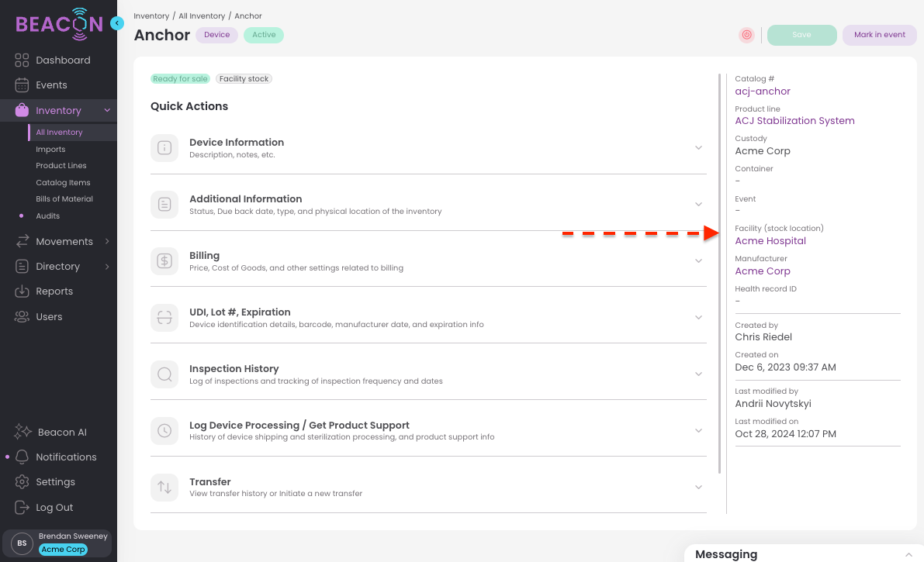Screen dimensions: 924x562
Task: Expand the Additional Information section chevron
Action: [x=698, y=205]
